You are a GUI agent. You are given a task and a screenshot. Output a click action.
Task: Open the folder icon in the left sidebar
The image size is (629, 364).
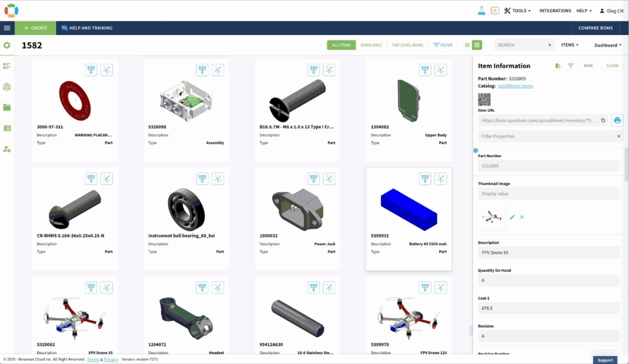click(7, 107)
